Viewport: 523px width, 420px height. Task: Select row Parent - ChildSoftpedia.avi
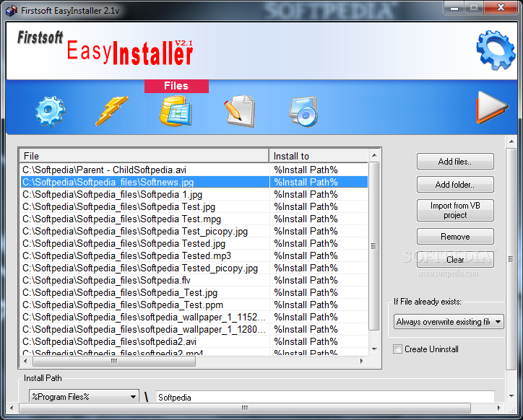point(194,170)
